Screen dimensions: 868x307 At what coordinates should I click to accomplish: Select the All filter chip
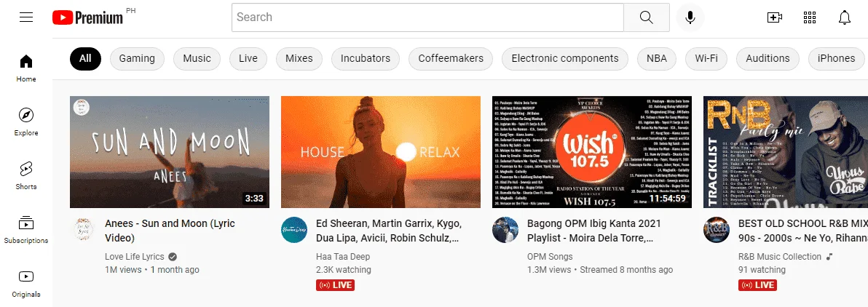[85, 59]
